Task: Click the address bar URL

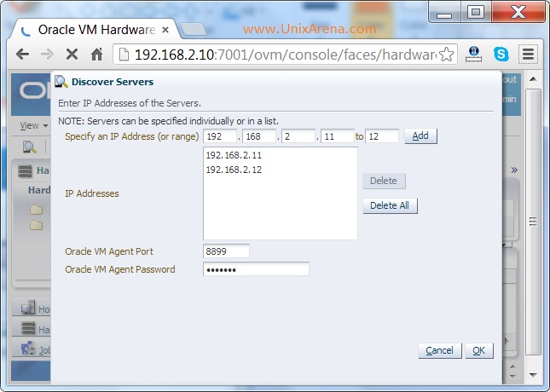Action: pos(285,55)
